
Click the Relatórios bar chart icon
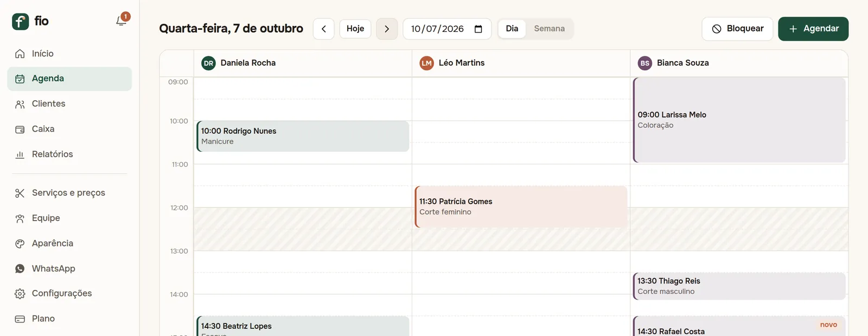tap(20, 154)
